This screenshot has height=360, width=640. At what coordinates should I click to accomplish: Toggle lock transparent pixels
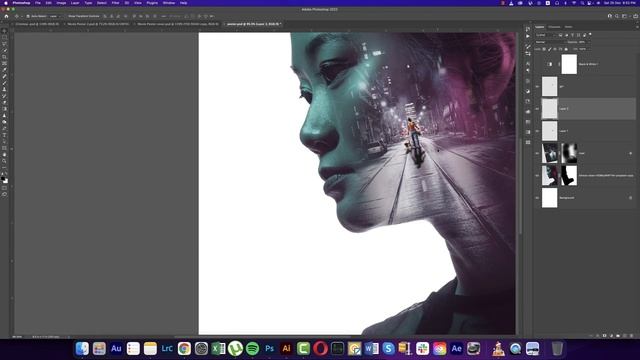(x=544, y=49)
